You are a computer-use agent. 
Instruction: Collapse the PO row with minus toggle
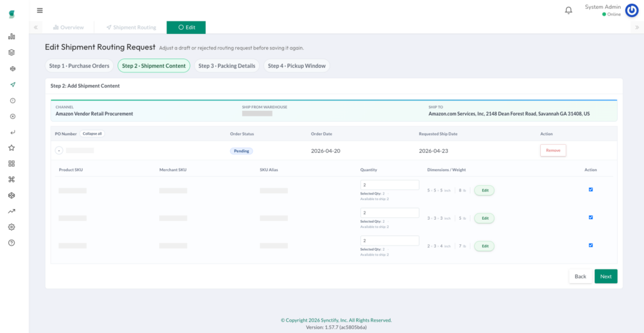(x=59, y=151)
